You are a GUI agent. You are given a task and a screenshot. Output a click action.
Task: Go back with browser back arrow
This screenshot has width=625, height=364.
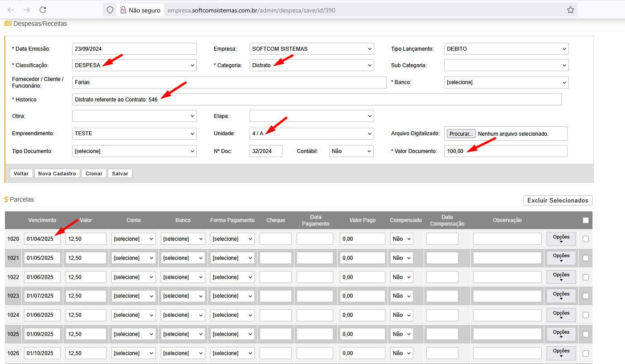(x=11, y=10)
